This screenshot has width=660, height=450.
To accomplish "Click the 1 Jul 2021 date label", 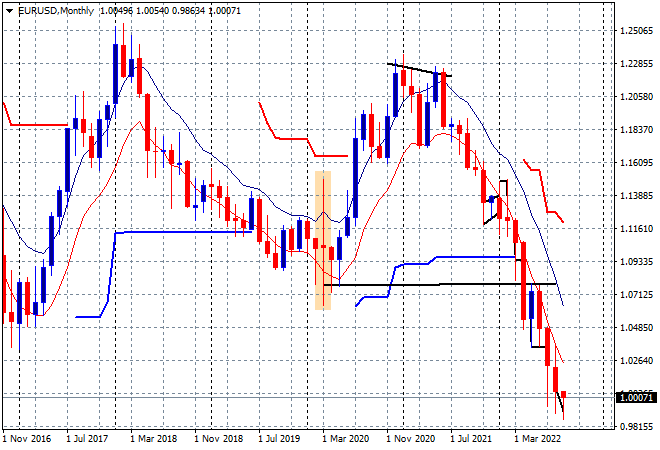I will 471,439.
